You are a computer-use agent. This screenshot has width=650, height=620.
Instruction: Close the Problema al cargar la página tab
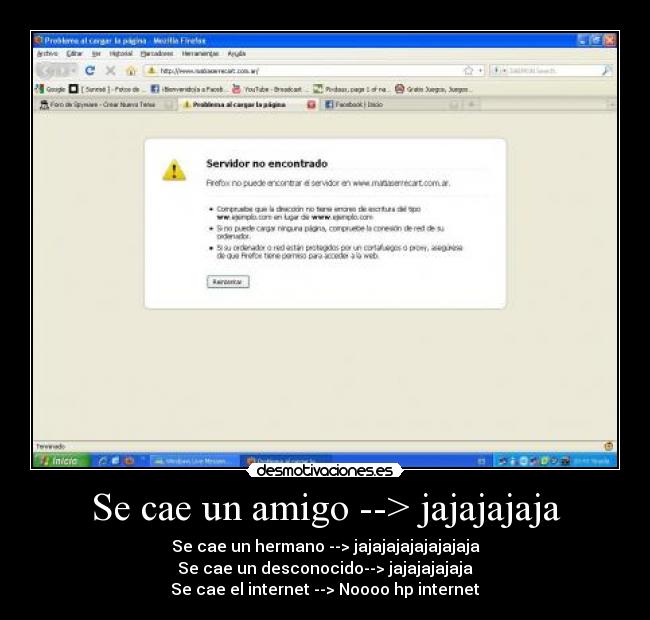[311, 104]
